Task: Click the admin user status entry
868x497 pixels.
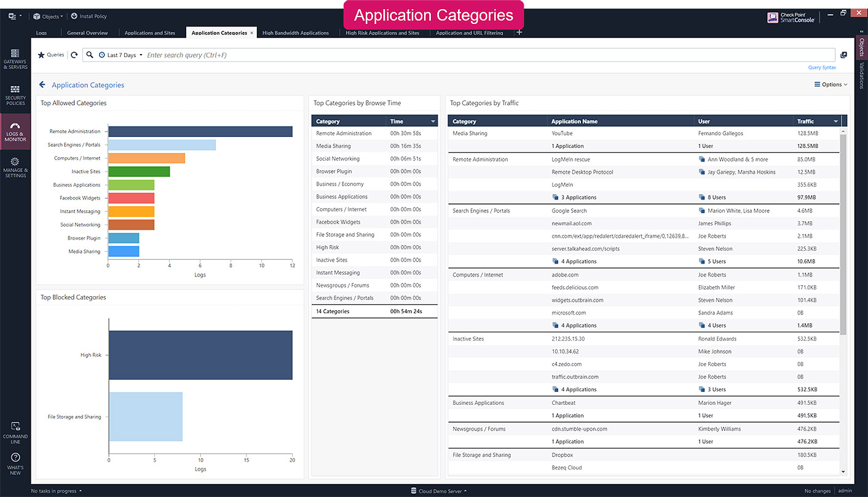Action: click(845, 491)
